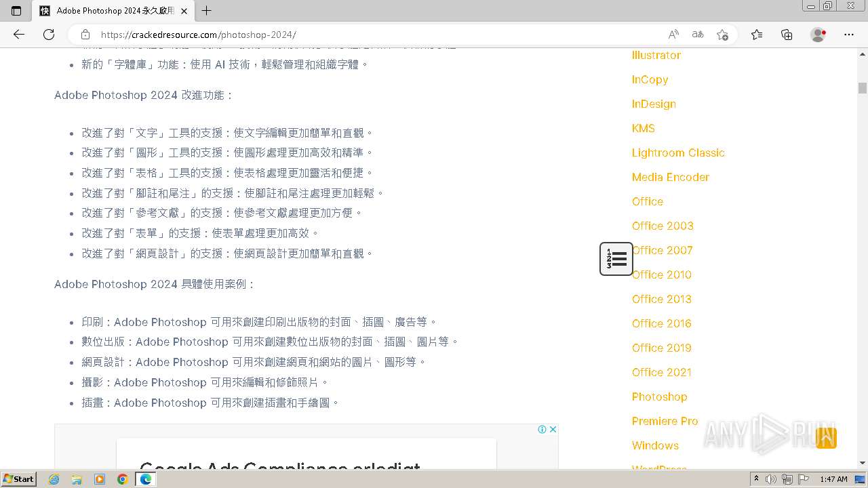Viewport: 868px width, 488px height.
Task: Open the Collections panel
Action: pyautogui.click(x=787, y=35)
